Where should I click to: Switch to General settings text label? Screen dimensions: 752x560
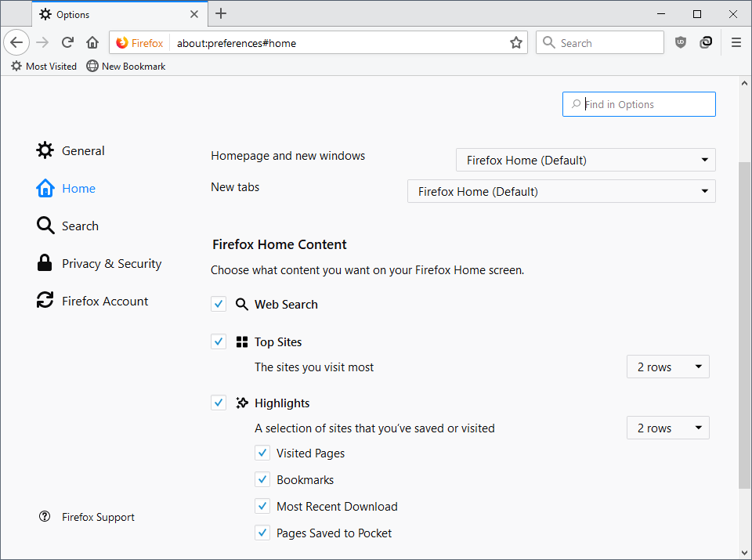(83, 150)
